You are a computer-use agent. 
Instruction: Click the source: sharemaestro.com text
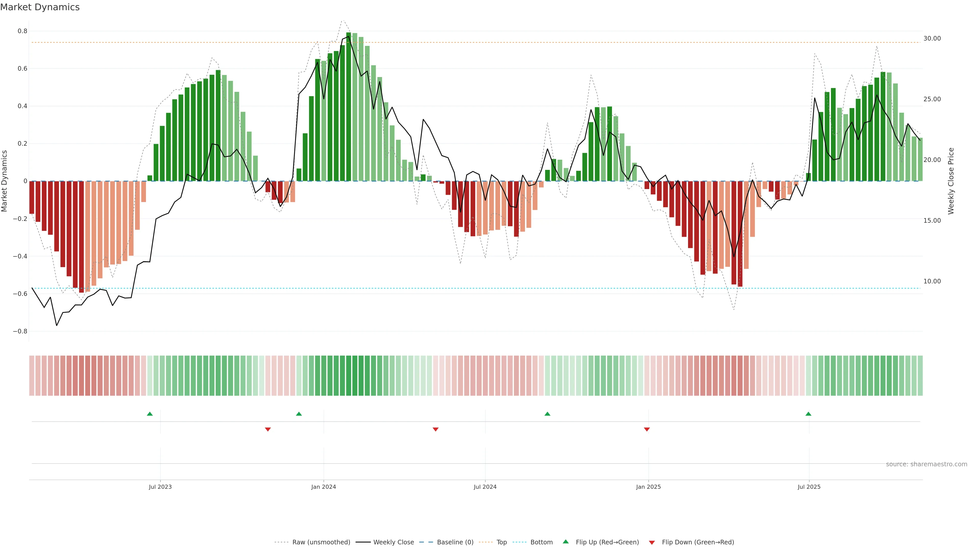(926, 464)
